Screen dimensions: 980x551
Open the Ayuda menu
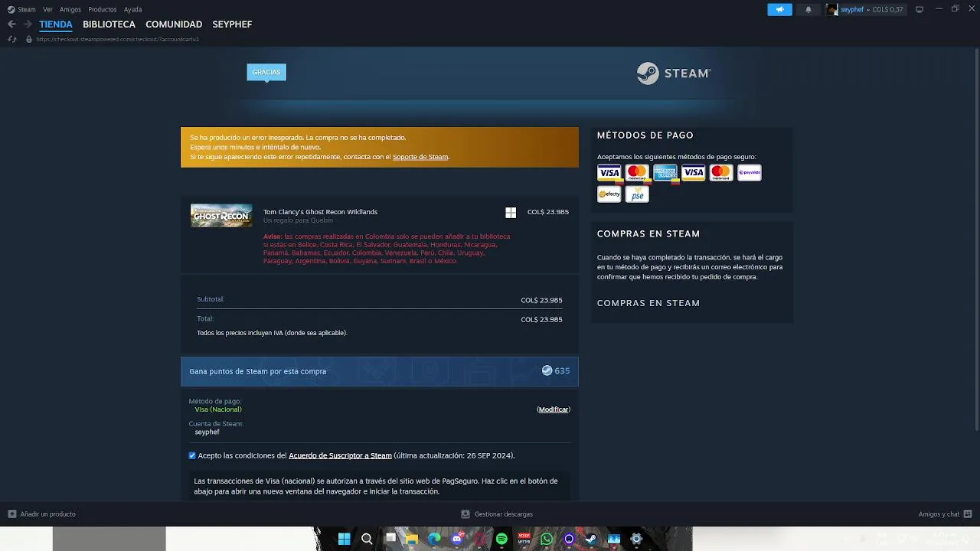coord(133,9)
